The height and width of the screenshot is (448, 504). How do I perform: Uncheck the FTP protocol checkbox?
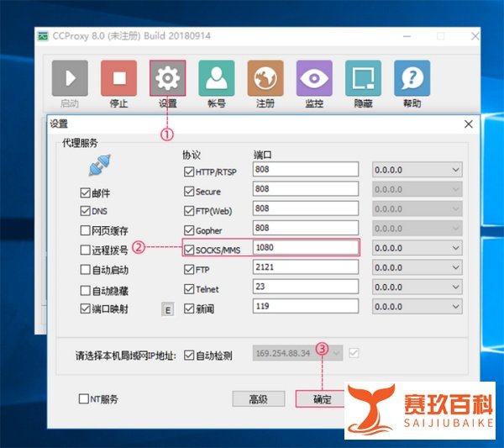(189, 270)
